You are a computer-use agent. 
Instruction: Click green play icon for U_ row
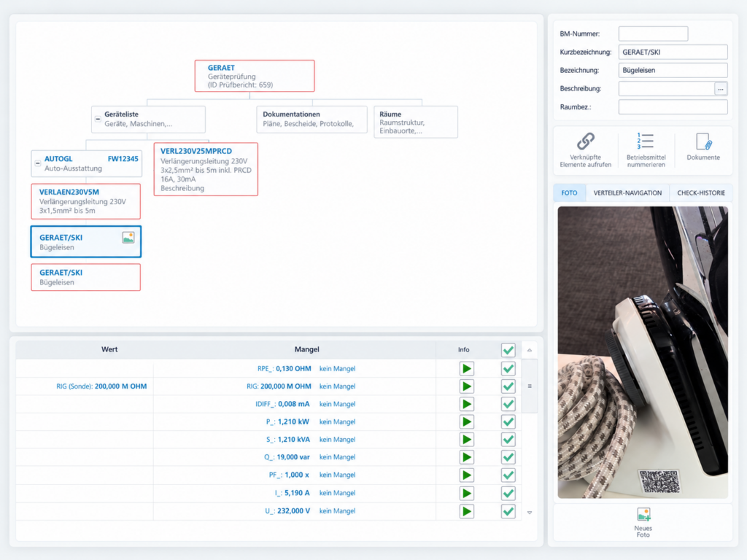click(x=466, y=511)
